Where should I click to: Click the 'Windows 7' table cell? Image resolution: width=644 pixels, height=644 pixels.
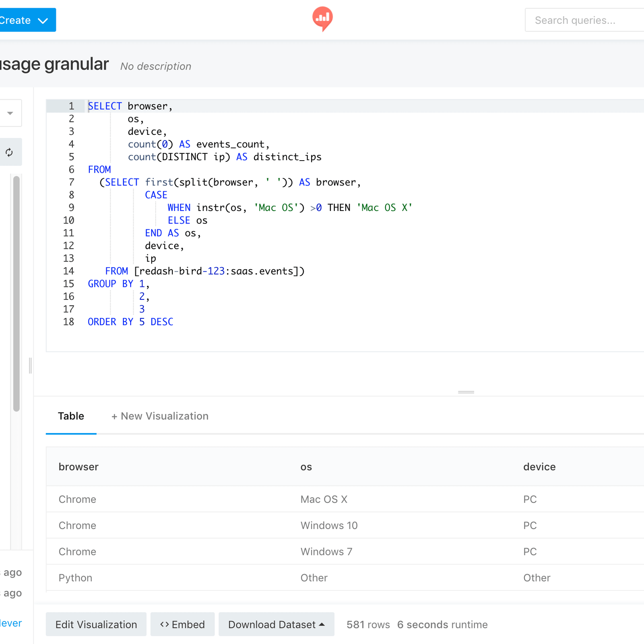[326, 552]
